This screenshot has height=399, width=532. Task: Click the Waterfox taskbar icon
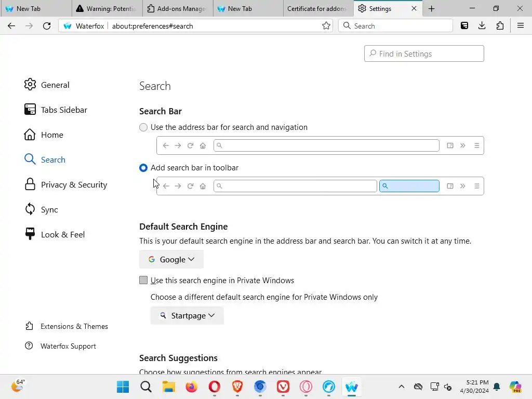coord(352,387)
